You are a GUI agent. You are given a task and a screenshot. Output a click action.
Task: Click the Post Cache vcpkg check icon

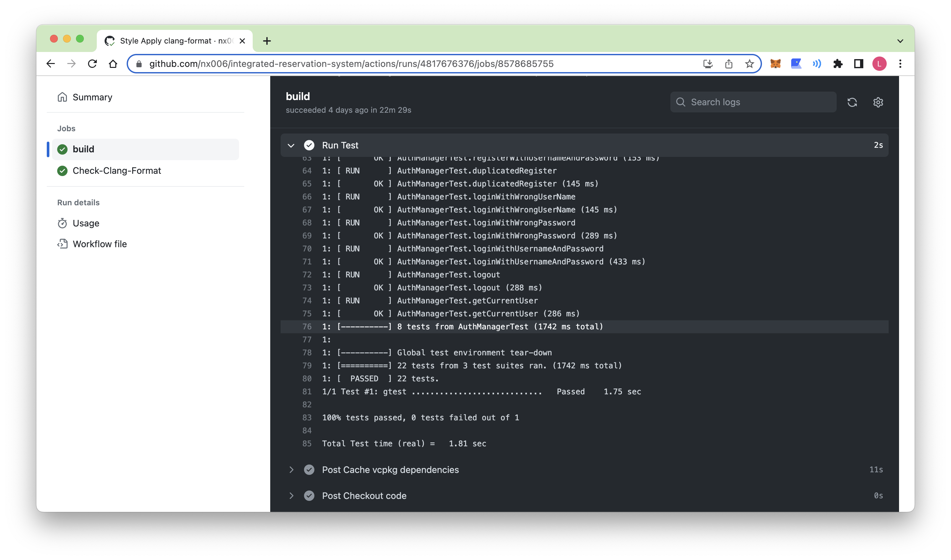[x=309, y=470]
